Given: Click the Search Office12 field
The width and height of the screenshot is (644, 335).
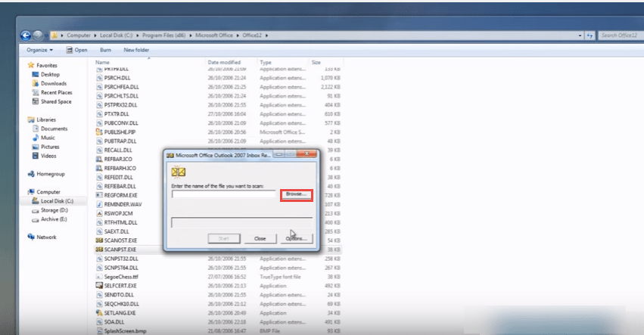Looking at the screenshot, I should tap(621, 36).
